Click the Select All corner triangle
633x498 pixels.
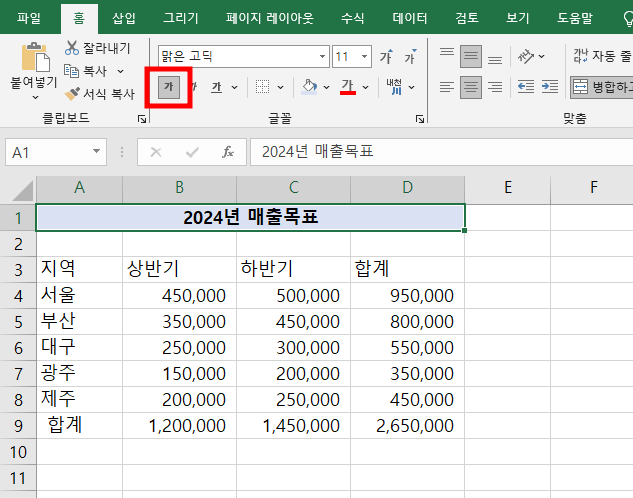[x=22, y=190]
